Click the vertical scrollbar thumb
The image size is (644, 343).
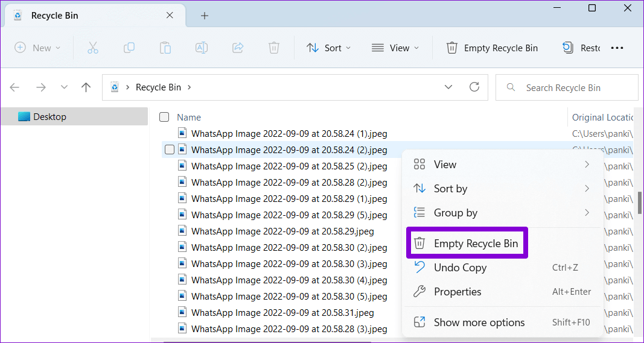pyautogui.click(x=640, y=203)
